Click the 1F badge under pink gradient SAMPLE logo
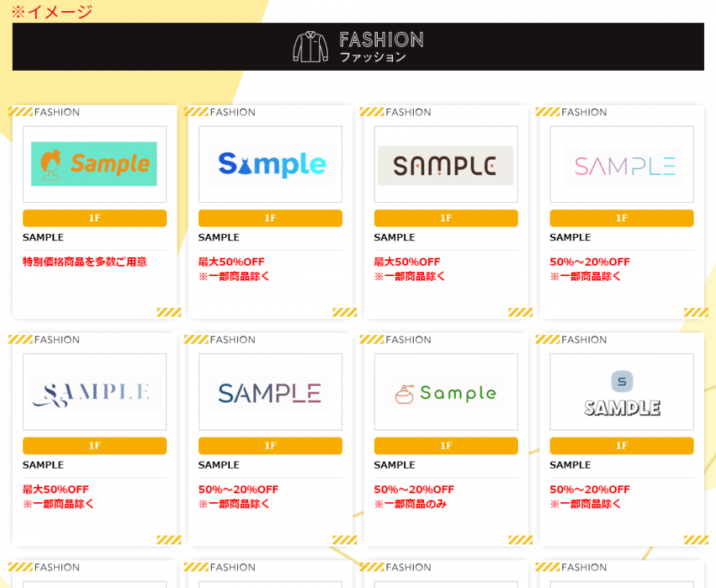The height and width of the screenshot is (588, 716). pos(622,218)
